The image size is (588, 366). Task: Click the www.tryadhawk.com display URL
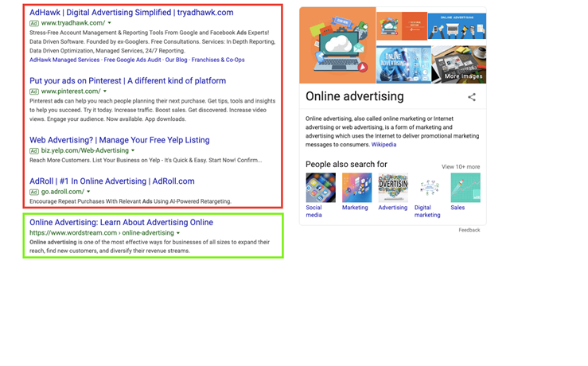[73, 23]
